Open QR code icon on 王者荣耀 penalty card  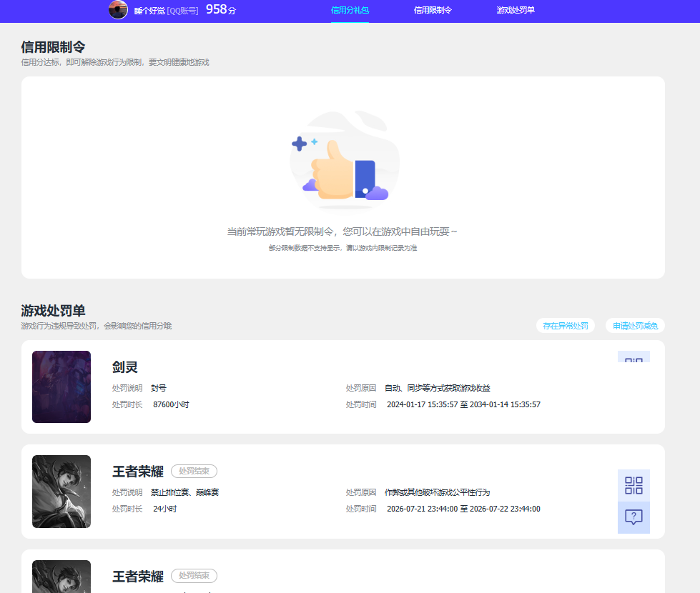click(634, 485)
